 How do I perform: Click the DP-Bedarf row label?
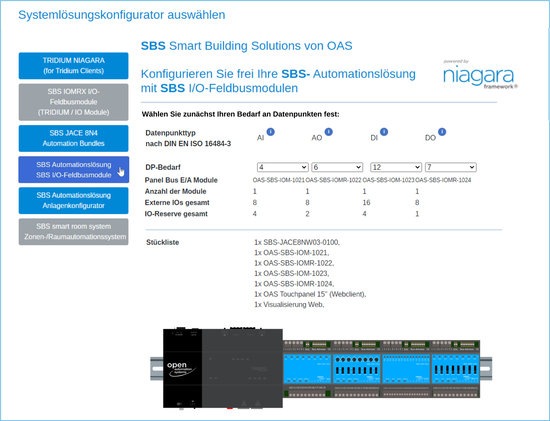coord(163,167)
